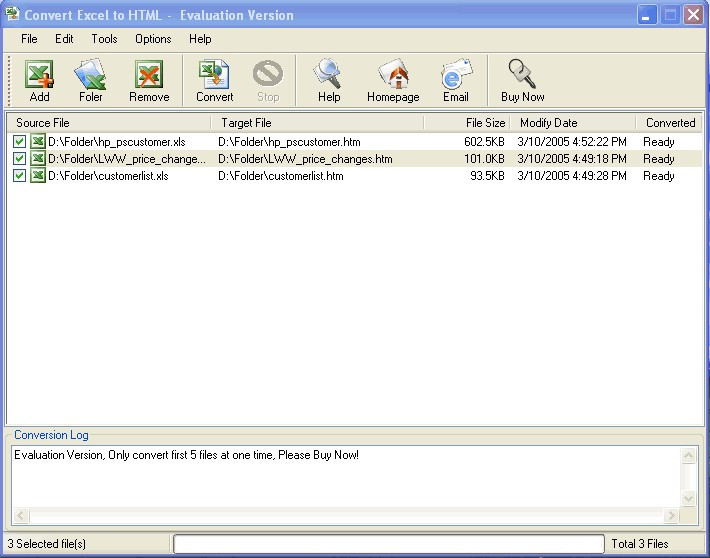Click the Evaluation Version log message

click(x=186, y=455)
